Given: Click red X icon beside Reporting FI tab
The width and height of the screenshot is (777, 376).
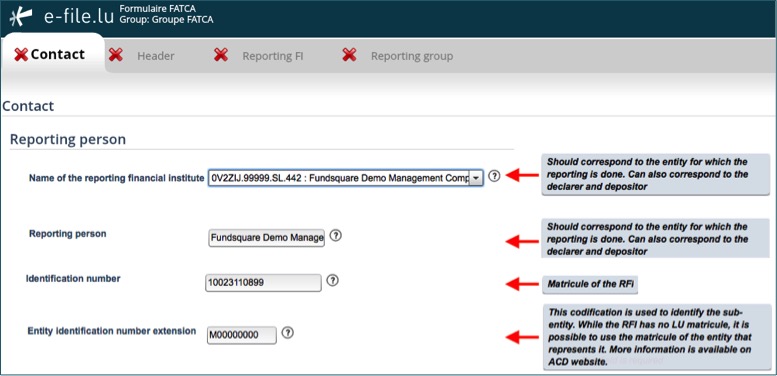Looking at the screenshot, I should pos(221,54).
